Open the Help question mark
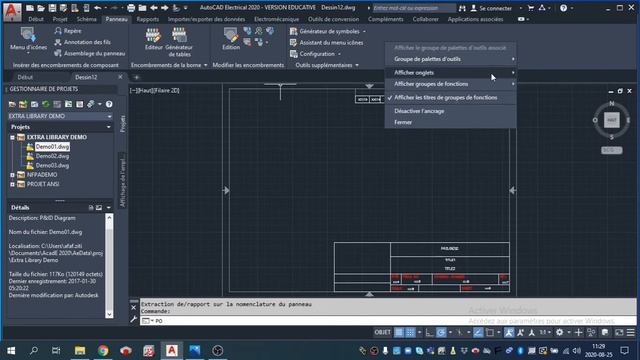This screenshot has width=640, height=360. click(x=563, y=8)
